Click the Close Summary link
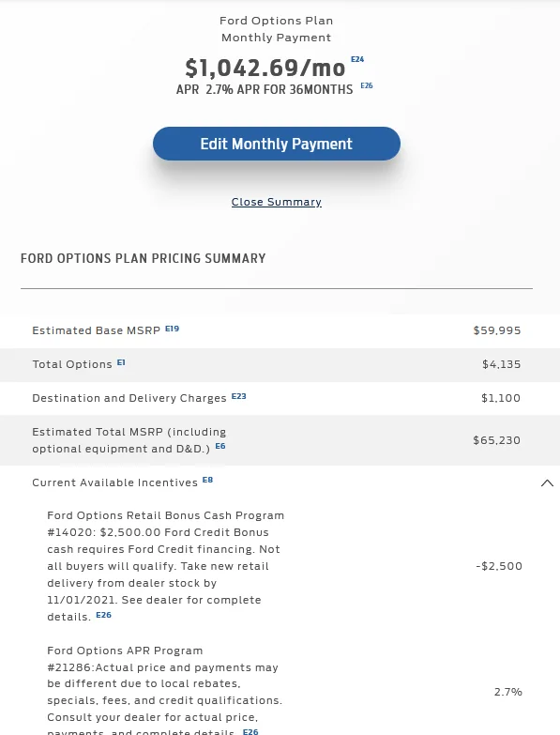Viewport: 560px width, 735px height. [x=277, y=202]
